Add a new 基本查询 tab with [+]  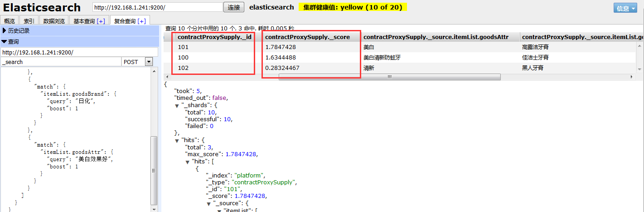[x=101, y=21]
